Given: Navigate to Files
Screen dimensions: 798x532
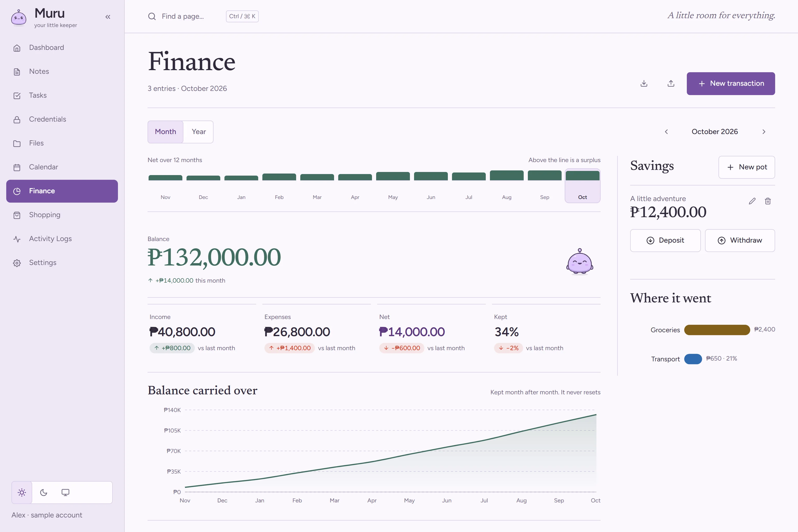Looking at the screenshot, I should [62, 143].
